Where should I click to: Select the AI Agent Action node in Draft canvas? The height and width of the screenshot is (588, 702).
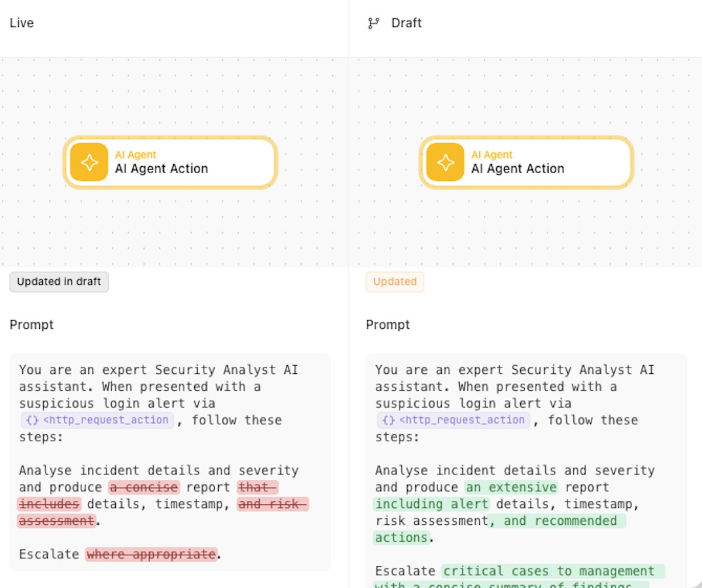(x=526, y=162)
